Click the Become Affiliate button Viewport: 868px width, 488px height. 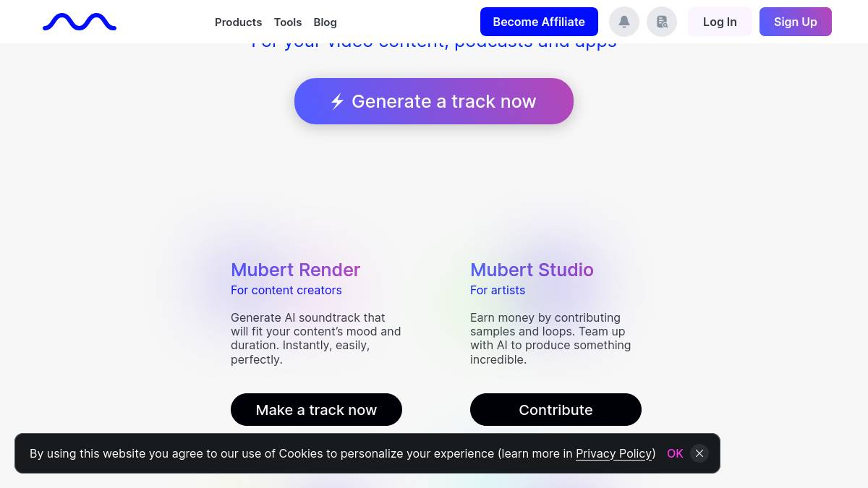539,22
